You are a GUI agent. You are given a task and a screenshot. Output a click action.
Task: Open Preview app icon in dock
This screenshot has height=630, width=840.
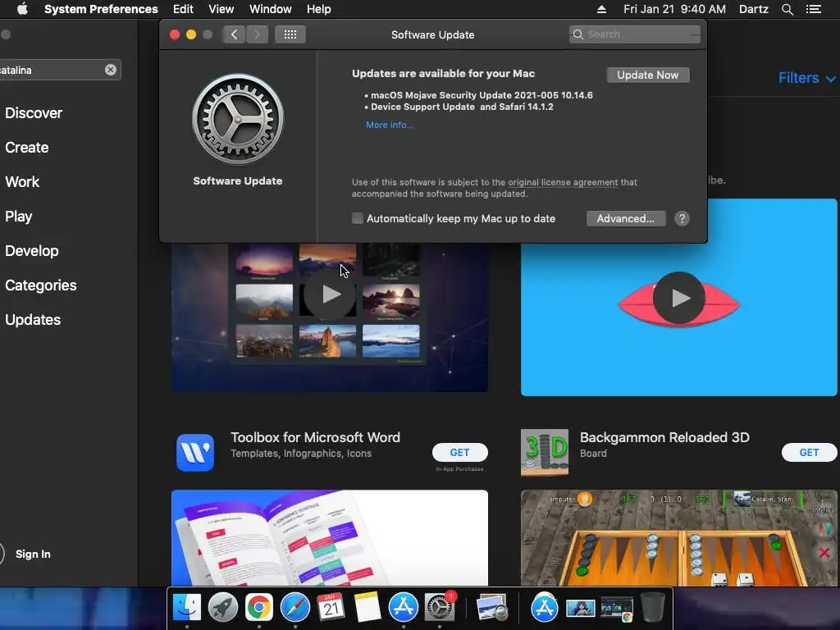pos(492,608)
